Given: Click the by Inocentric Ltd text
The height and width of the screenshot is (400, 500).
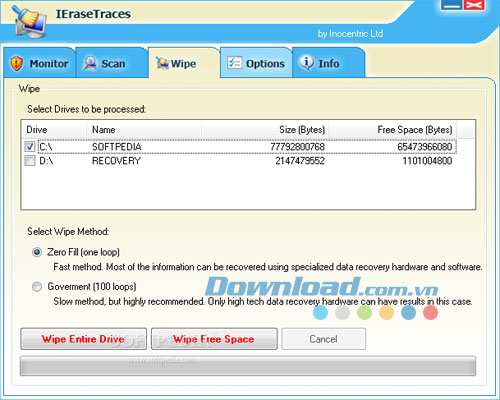Looking at the screenshot, I should click(350, 34).
